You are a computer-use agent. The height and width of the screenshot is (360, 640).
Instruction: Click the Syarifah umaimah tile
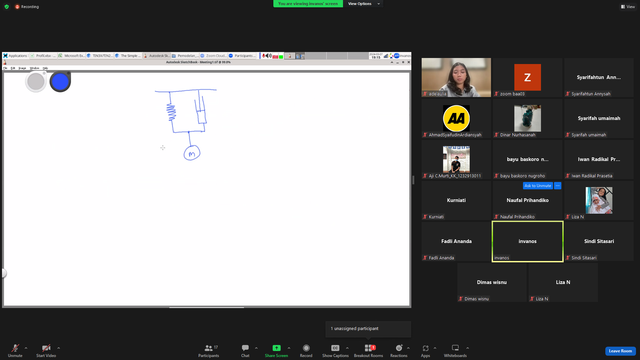599,118
